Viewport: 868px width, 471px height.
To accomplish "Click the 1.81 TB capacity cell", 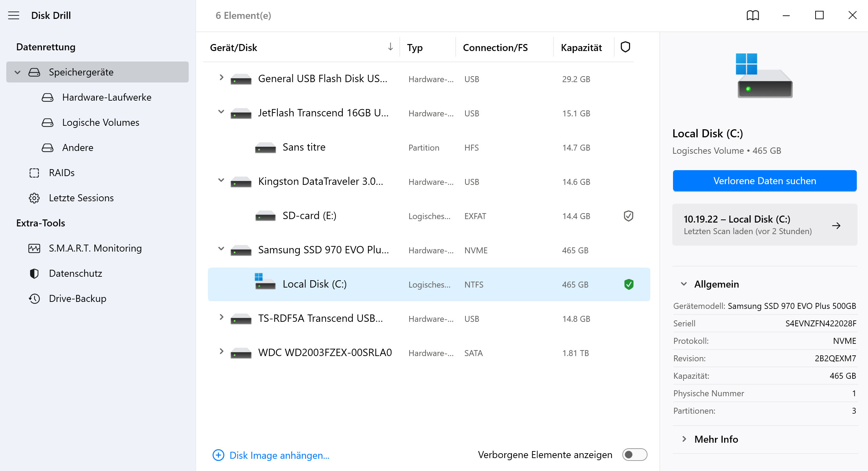I will click(576, 353).
